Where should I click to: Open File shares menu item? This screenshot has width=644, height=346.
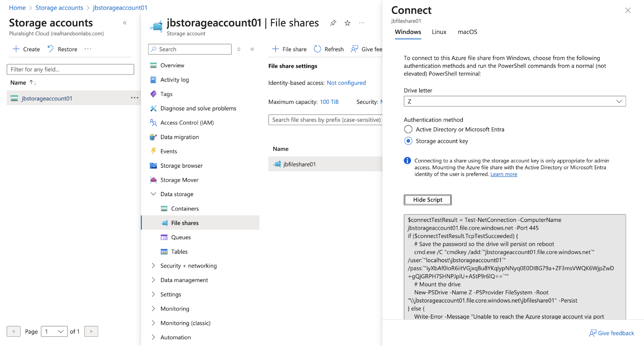200,223
